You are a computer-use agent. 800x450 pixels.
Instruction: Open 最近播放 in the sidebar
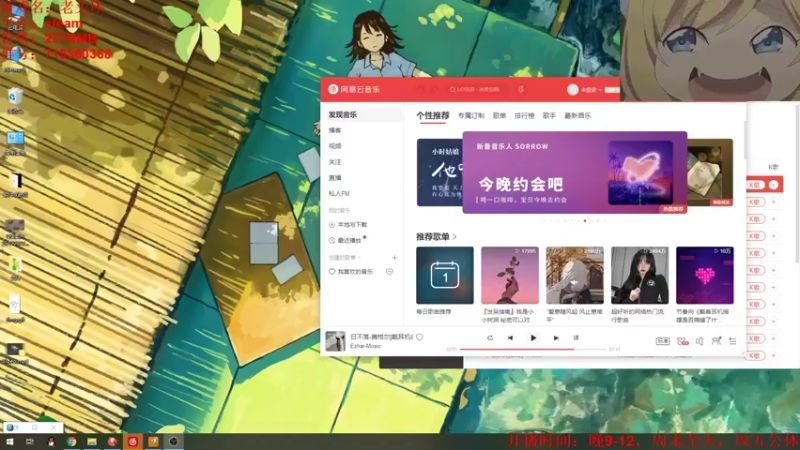tap(345, 240)
